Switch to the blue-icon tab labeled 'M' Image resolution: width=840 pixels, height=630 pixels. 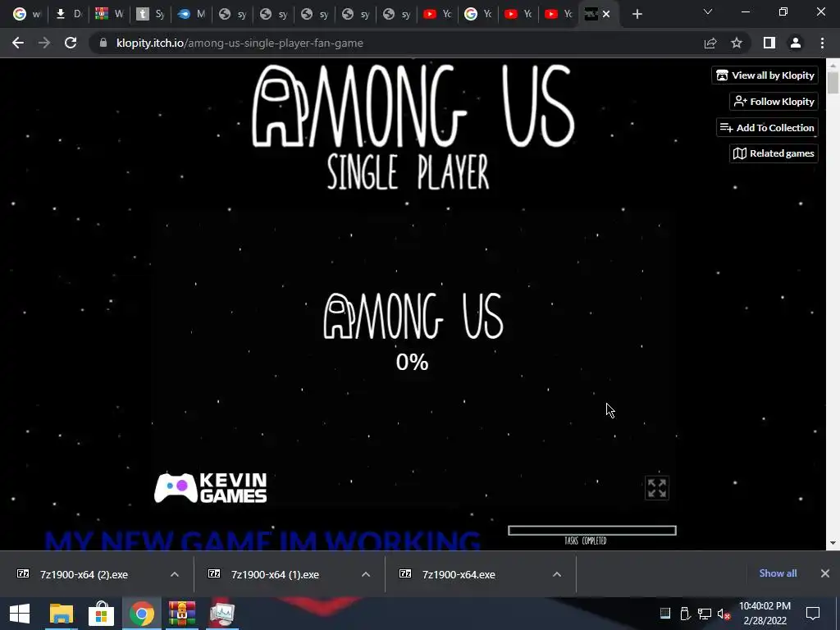coord(191,15)
